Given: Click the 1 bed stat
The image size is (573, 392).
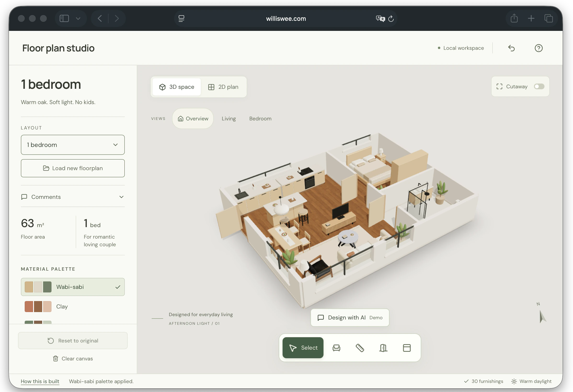Looking at the screenshot, I should tap(100, 232).
